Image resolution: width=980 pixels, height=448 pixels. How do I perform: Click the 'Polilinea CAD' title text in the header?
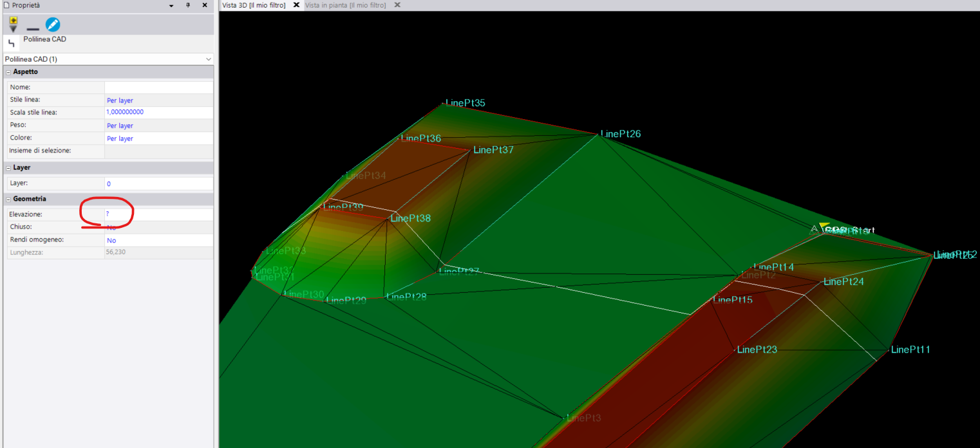[x=45, y=39]
